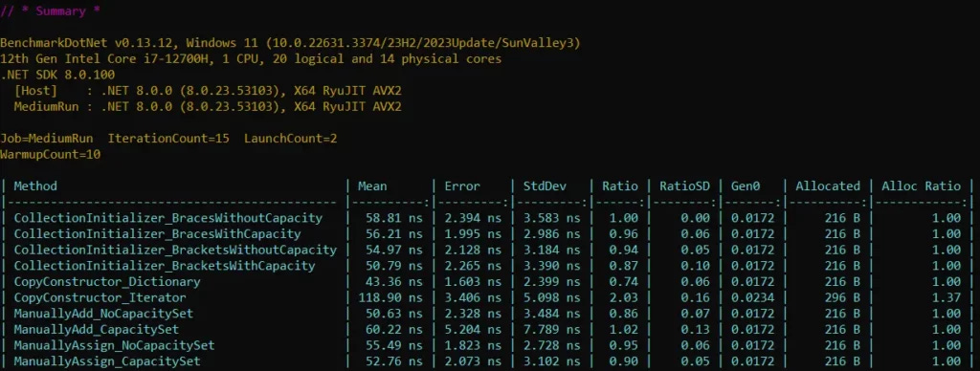Click the WarmupCount=10 line
Image resolution: width=980 pixels, height=371 pixels.
(x=50, y=154)
